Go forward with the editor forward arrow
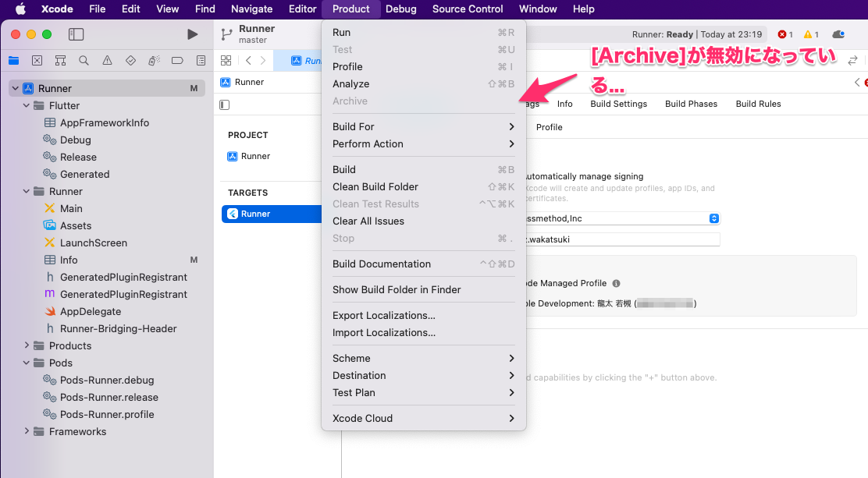Image resolution: width=868 pixels, height=478 pixels. pyautogui.click(x=263, y=60)
